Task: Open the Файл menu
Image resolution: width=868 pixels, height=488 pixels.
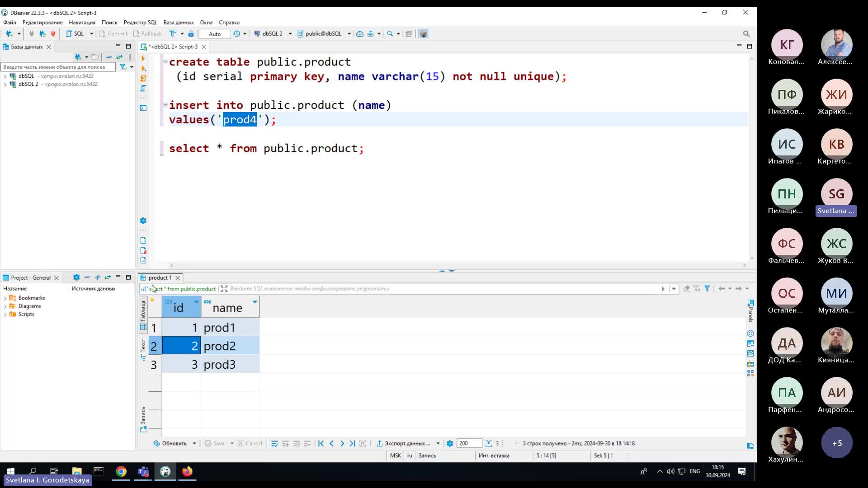Action: pos(9,22)
